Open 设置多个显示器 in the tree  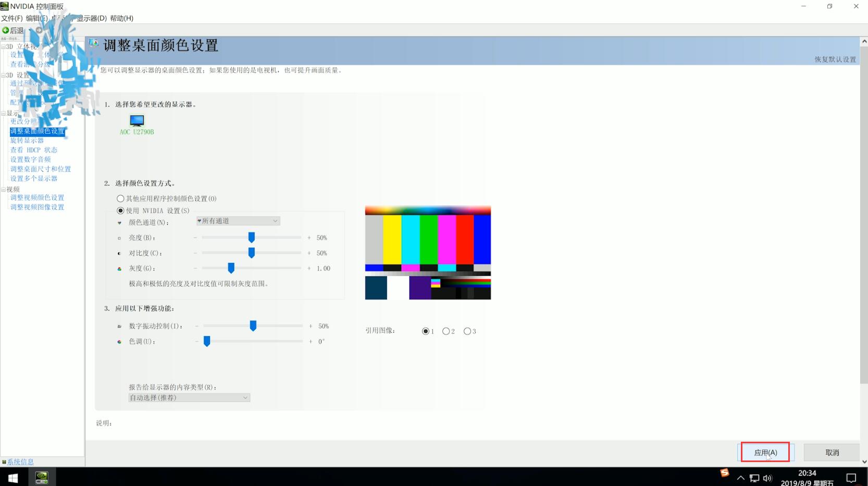[x=34, y=179]
